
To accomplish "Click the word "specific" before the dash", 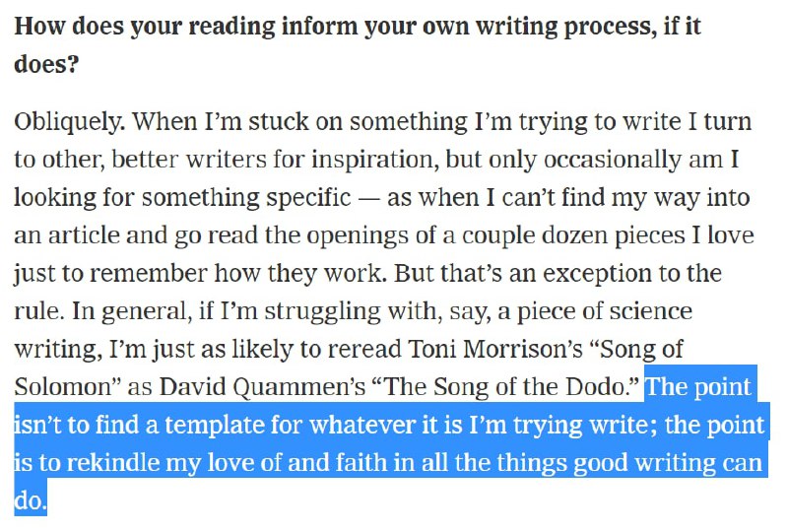I will (308, 198).
